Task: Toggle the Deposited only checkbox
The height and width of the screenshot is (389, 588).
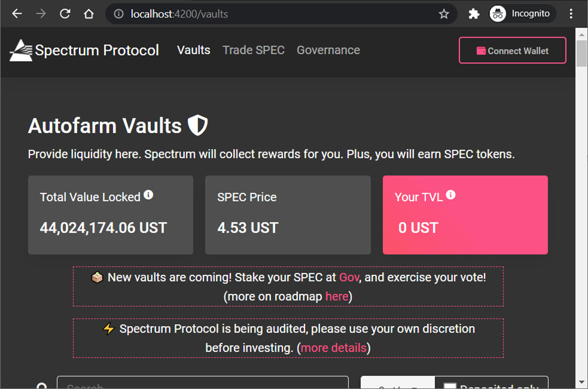Action: coord(450,385)
